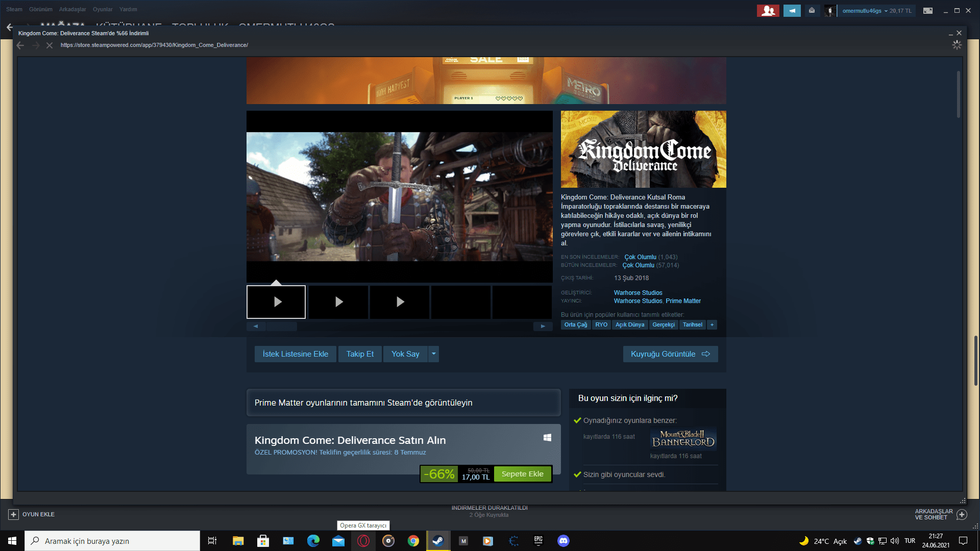Switch Steam to Big Picture mode

click(928, 11)
